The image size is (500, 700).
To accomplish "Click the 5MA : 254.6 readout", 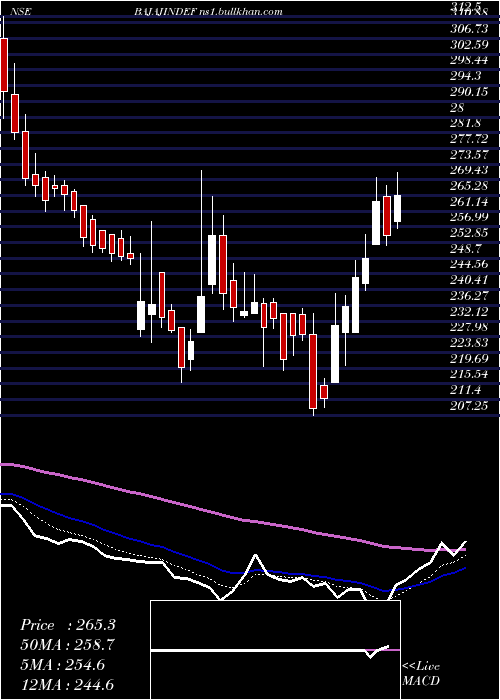I will point(62,664).
